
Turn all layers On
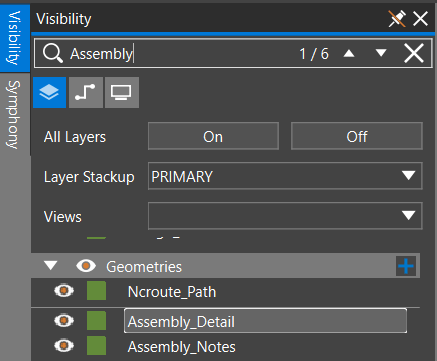pos(213,136)
